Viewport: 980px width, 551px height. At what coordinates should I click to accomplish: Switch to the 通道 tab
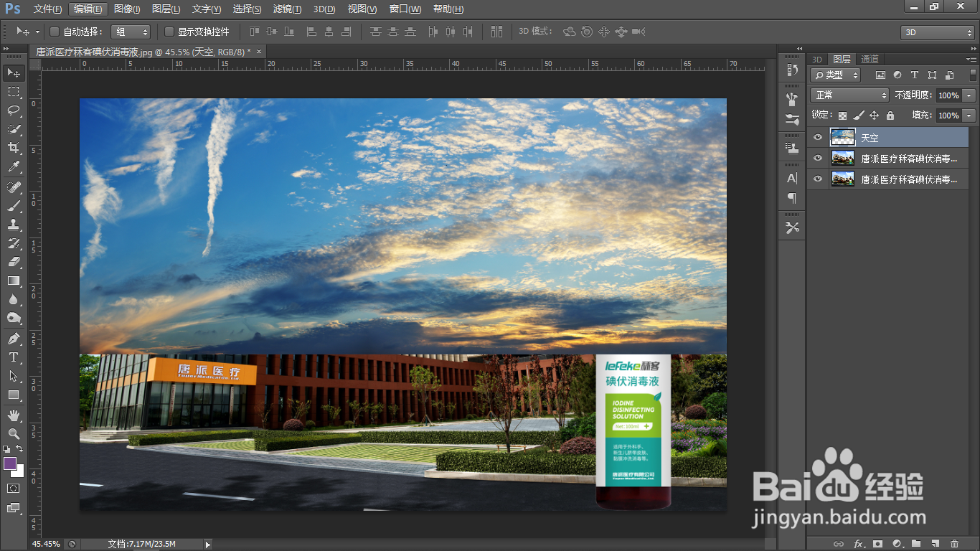coord(870,59)
